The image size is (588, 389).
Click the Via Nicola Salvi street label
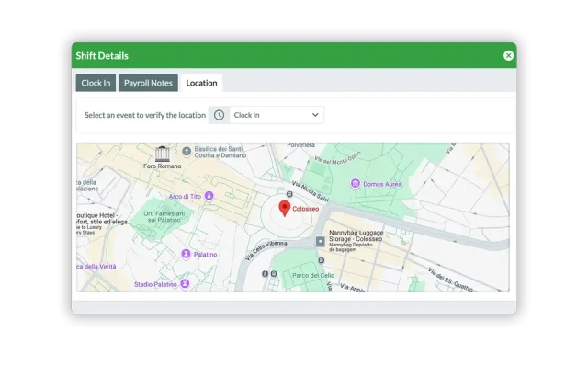pyautogui.click(x=311, y=191)
